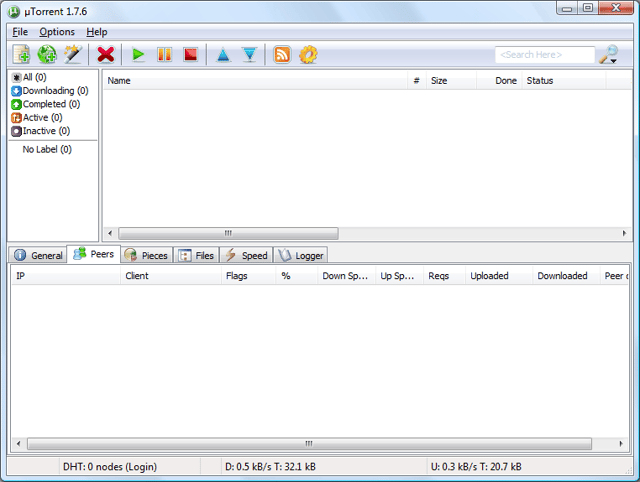640x482 pixels.
Task: Click the red X Remove torrent icon
Action: pos(106,54)
